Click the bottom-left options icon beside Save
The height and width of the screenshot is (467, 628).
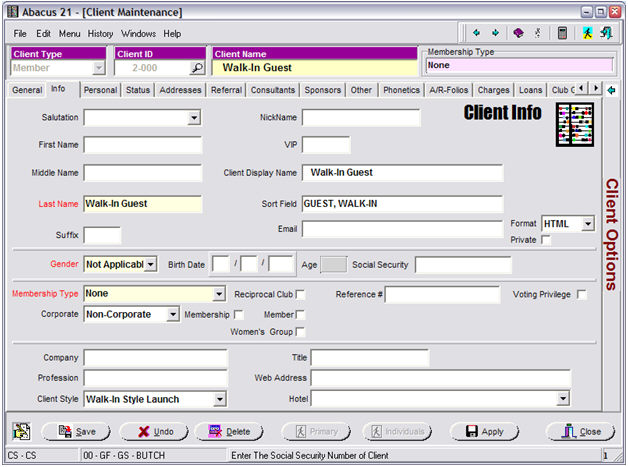(21, 431)
